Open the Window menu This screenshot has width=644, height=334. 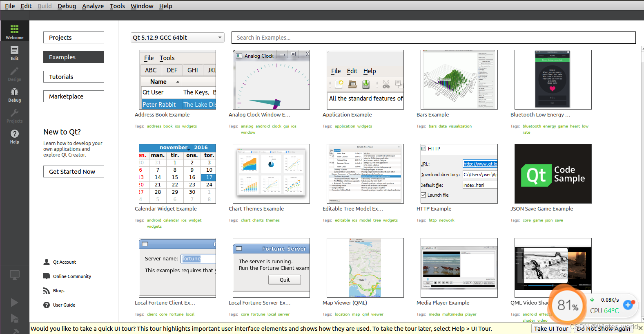(142, 6)
